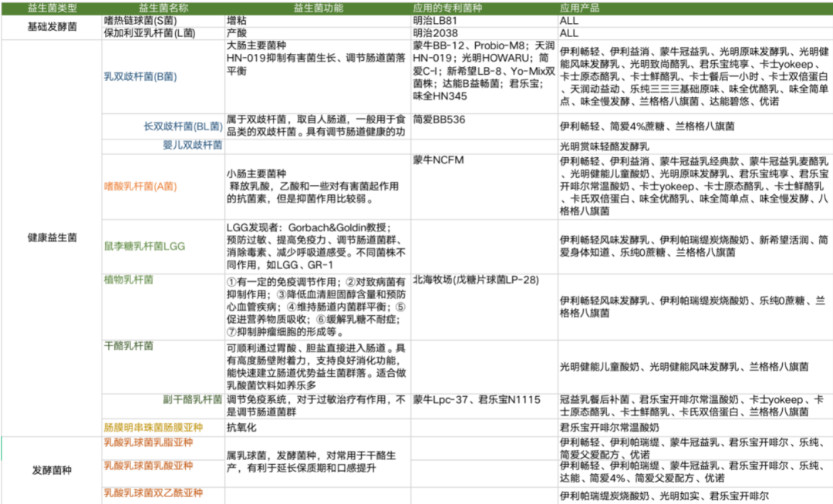Click the 蒙牛NCFM strain cell
The width and height of the screenshot is (833, 504).
(x=484, y=186)
